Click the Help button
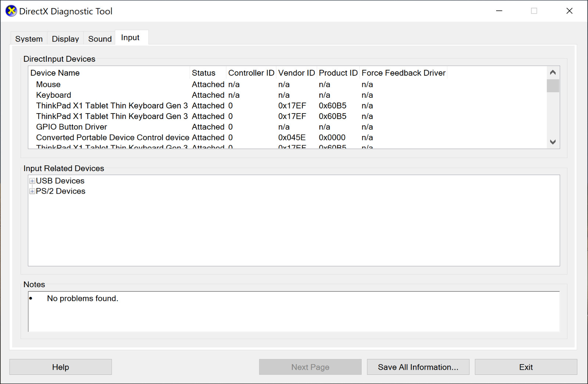 pos(61,367)
